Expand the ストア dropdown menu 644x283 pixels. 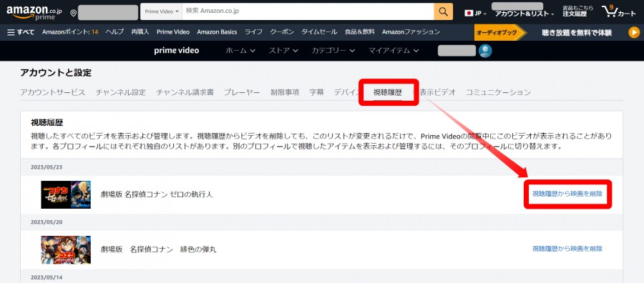pos(283,51)
